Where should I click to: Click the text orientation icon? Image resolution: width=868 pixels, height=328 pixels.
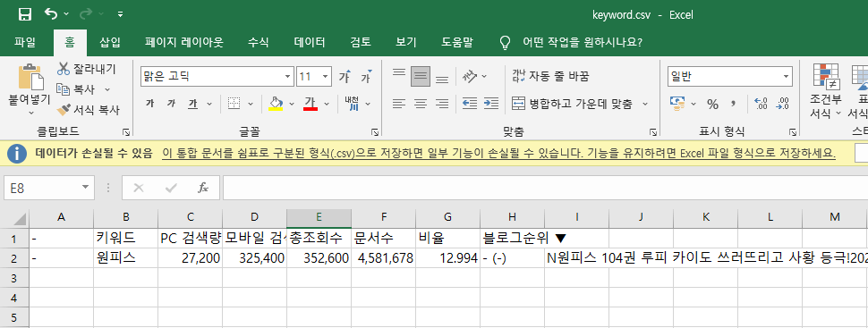470,76
